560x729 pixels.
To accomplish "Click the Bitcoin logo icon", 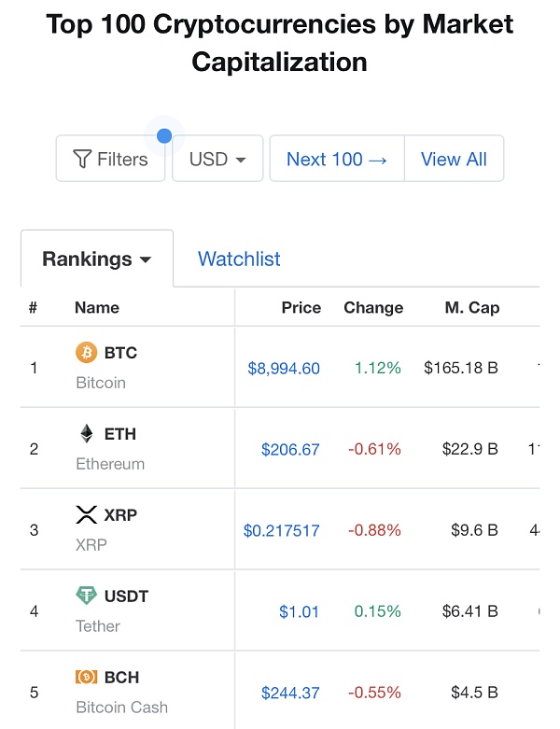I will point(86,352).
